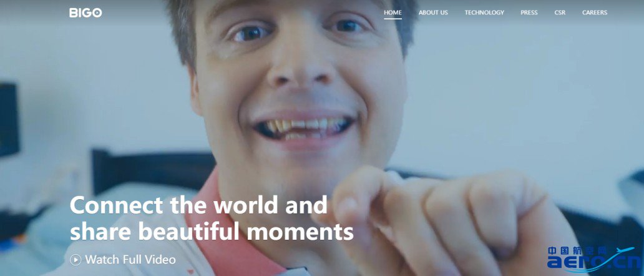Open the CSR navigation link

[x=560, y=12]
